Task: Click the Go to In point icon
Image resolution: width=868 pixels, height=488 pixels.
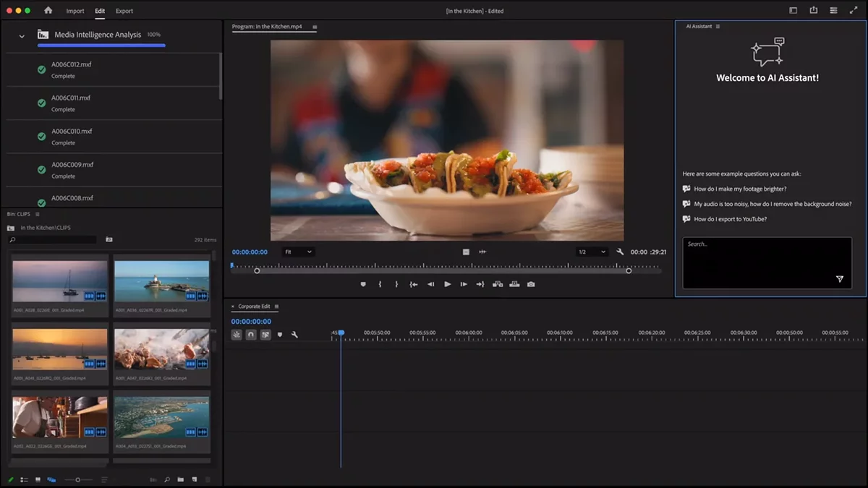Action: [x=414, y=284]
